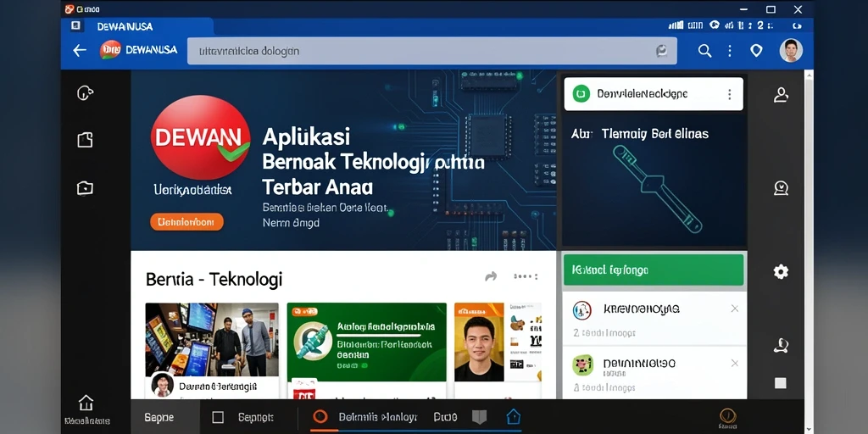Image resolution: width=868 pixels, height=434 pixels.
Task: Click the small tab icon left of DEWANUSA
Action: click(76, 25)
